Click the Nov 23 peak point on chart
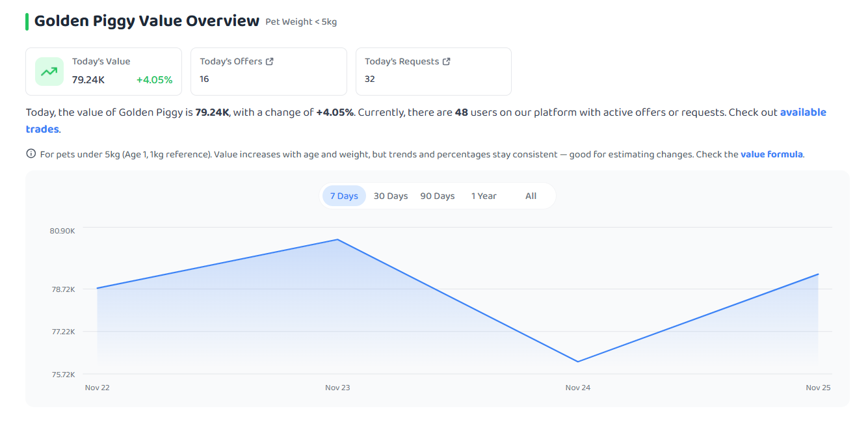Image resolution: width=868 pixels, height=424 pixels. [x=337, y=239]
